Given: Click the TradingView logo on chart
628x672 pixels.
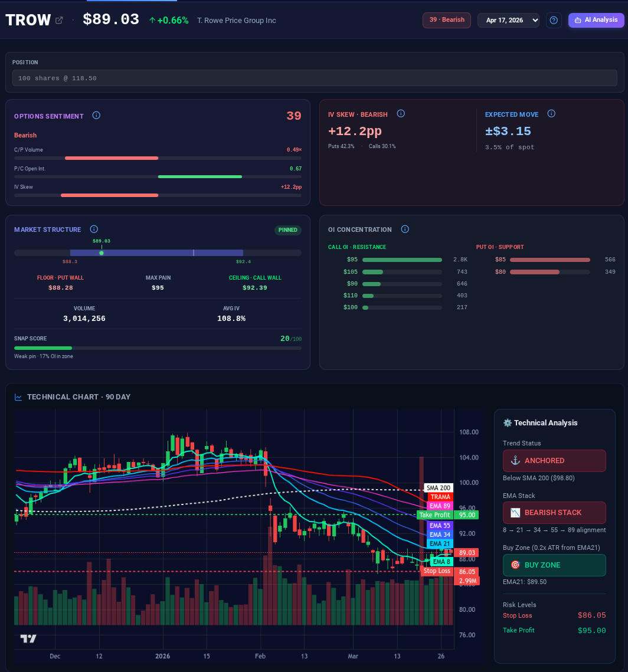Looking at the screenshot, I should pos(28,638).
